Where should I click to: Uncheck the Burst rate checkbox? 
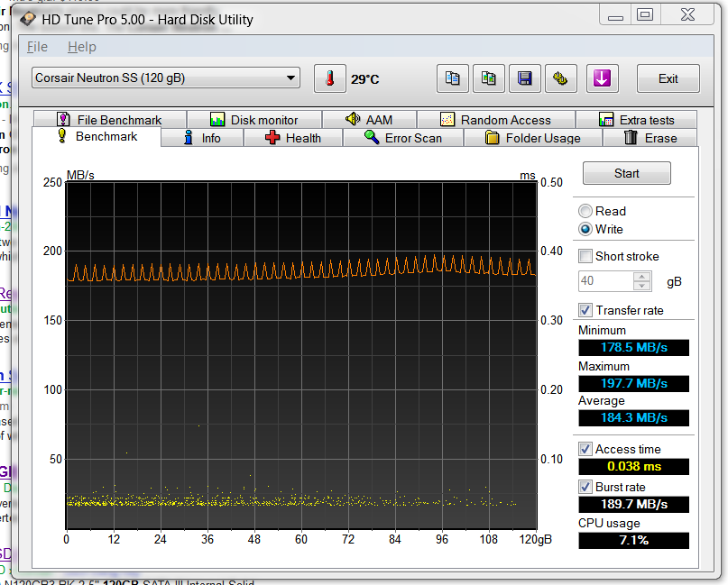[585, 487]
